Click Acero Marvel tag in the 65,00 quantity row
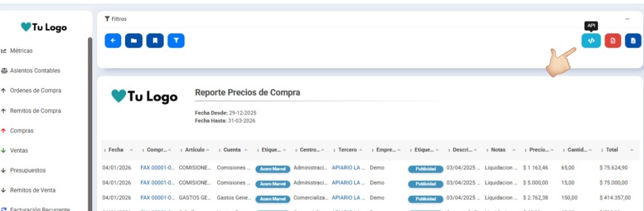The height and width of the screenshot is (211, 644). click(x=273, y=169)
